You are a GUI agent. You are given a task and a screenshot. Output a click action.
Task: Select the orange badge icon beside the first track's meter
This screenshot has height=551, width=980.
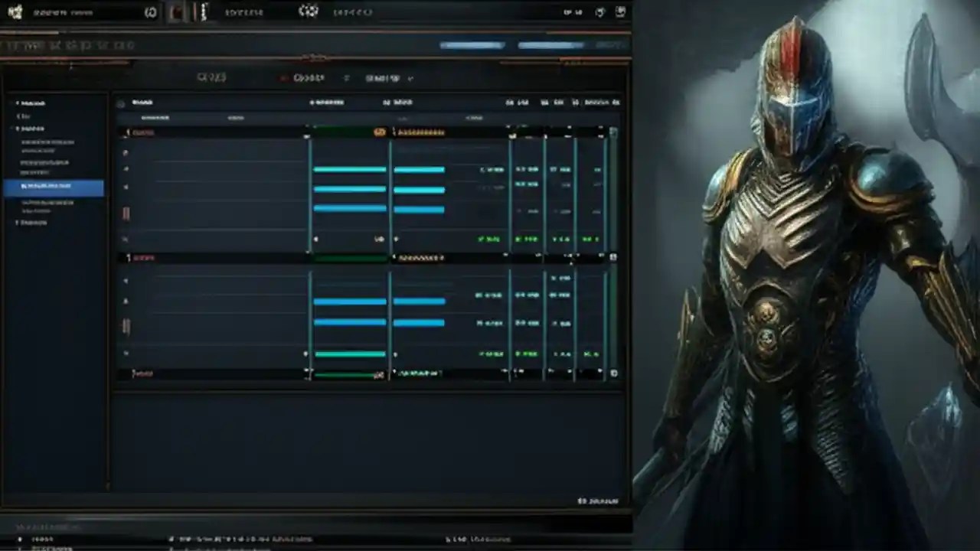(381, 132)
